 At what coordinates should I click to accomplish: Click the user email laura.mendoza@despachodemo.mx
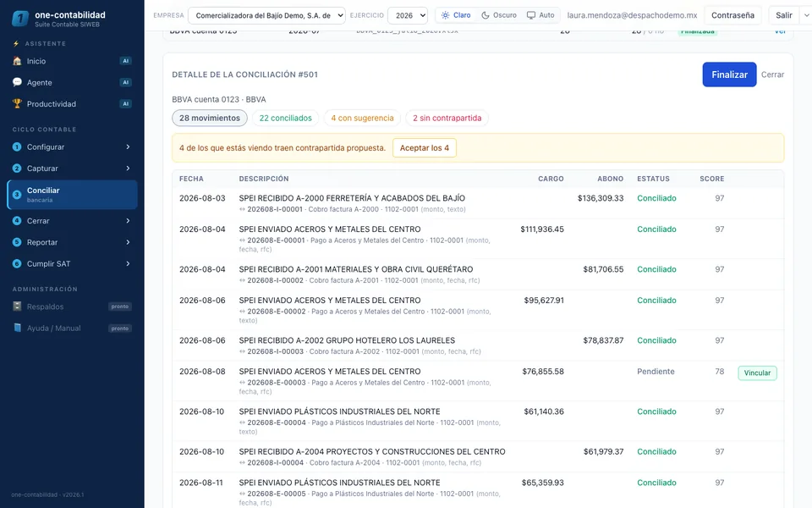(632, 15)
